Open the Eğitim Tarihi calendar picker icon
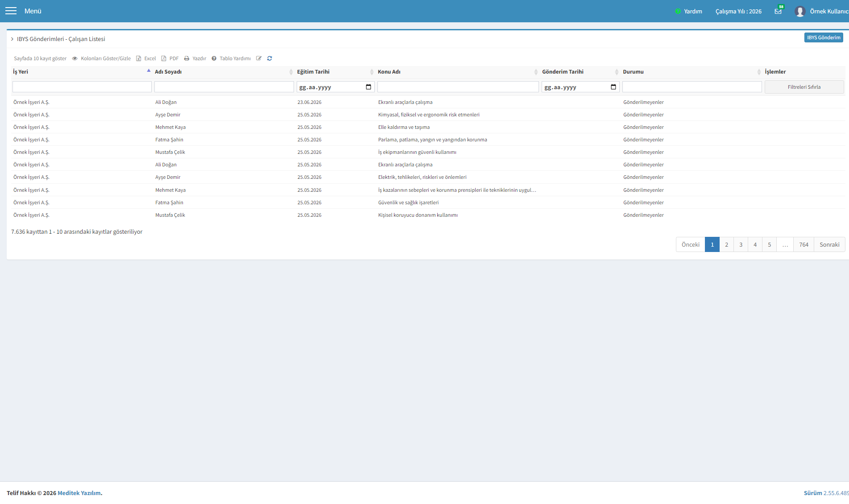 pos(369,87)
